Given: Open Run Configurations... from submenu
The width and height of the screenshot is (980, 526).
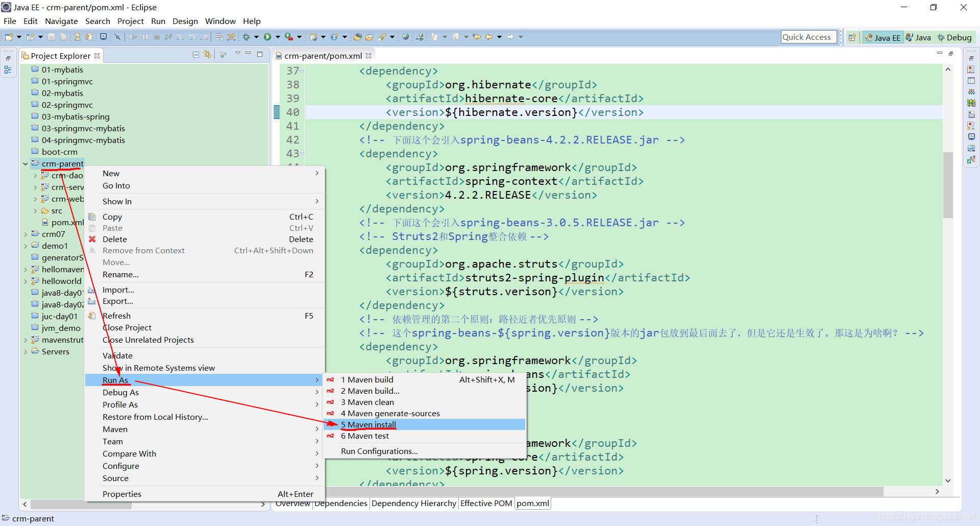Looking at the screenshot, I should click(x=424, y=451).
